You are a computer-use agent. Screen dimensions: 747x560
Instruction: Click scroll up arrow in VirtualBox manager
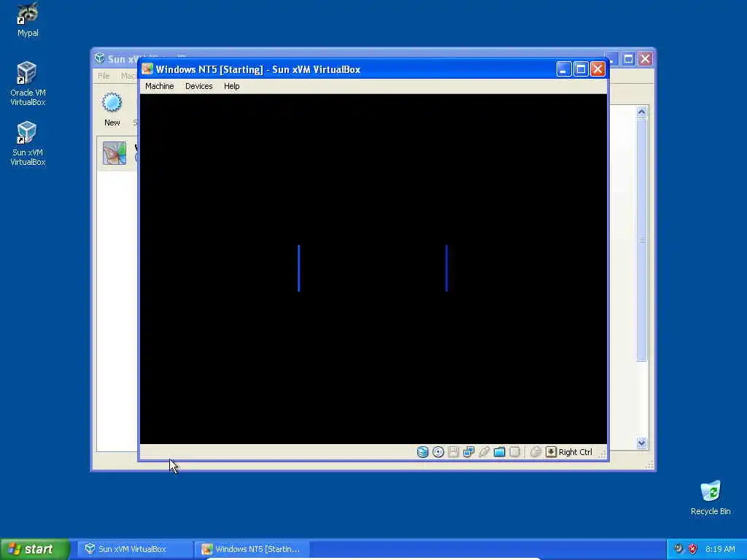pyautogui.click(x=641, y=112)
